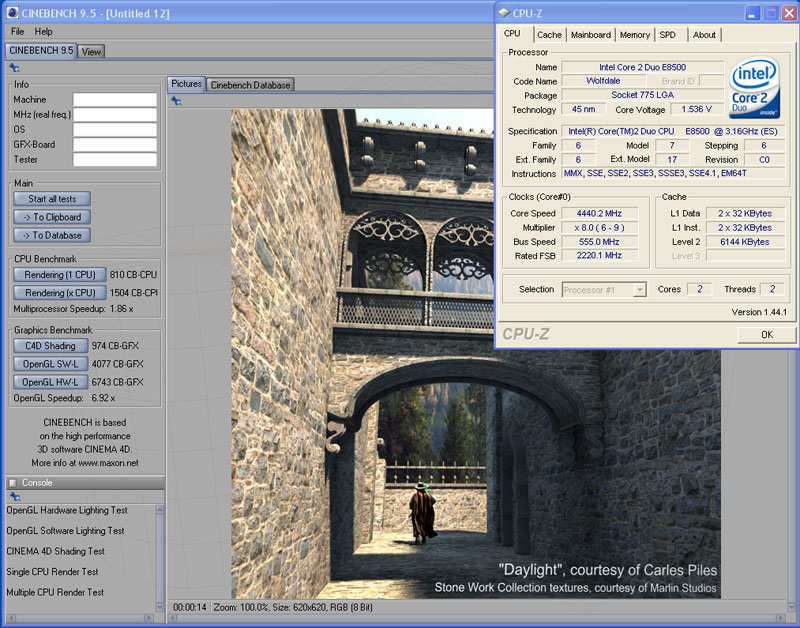Switch to the Memory tab in CPU-Z
Image resolution: width=800 pixels, height=628 pixels.
(635, 35)
